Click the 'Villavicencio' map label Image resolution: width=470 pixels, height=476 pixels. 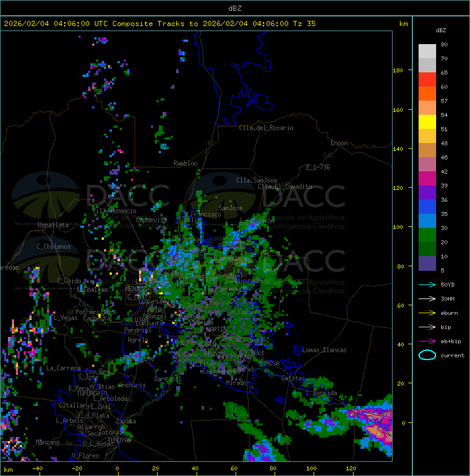[114, 211]
